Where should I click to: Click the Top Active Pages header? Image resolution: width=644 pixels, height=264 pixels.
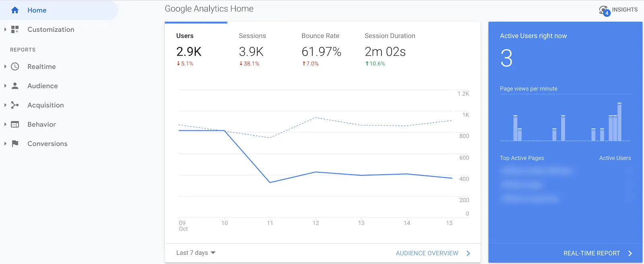coord(522,158)
